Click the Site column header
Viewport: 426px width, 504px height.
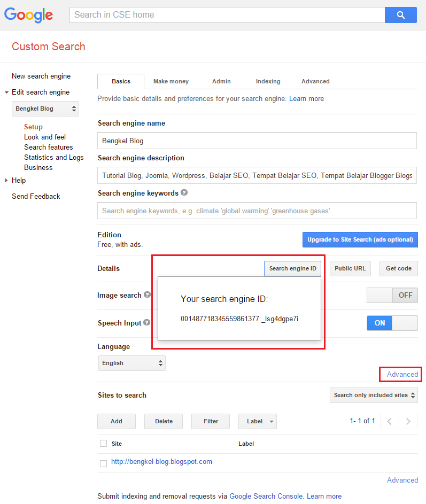(117, 444)
